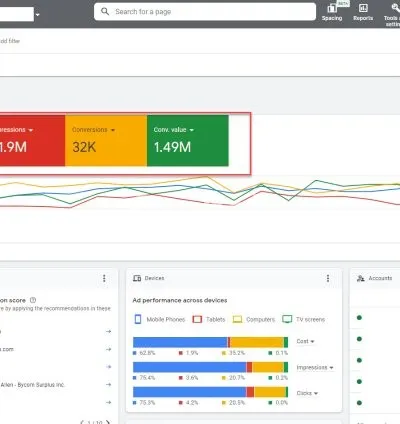Click the 75.4% impressions value
Image resolution: width=400 pixels, height=424 pixels.
click(x=147, y=378)
